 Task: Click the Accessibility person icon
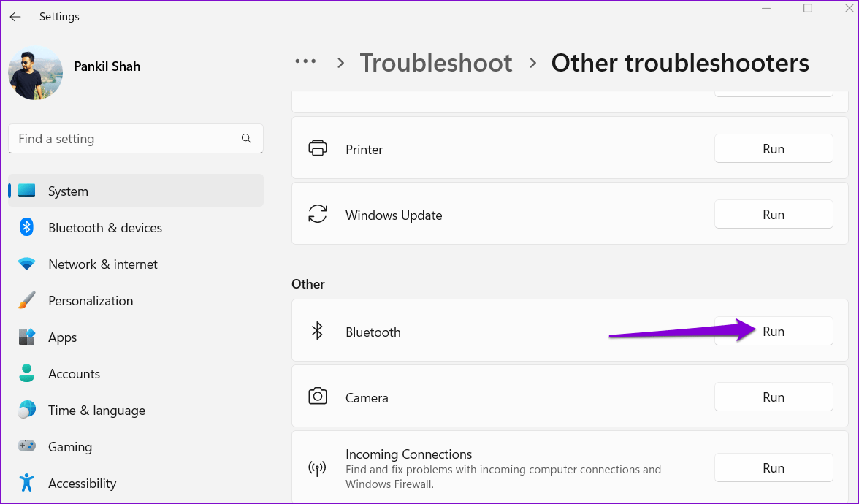click(x=27, y=483)
